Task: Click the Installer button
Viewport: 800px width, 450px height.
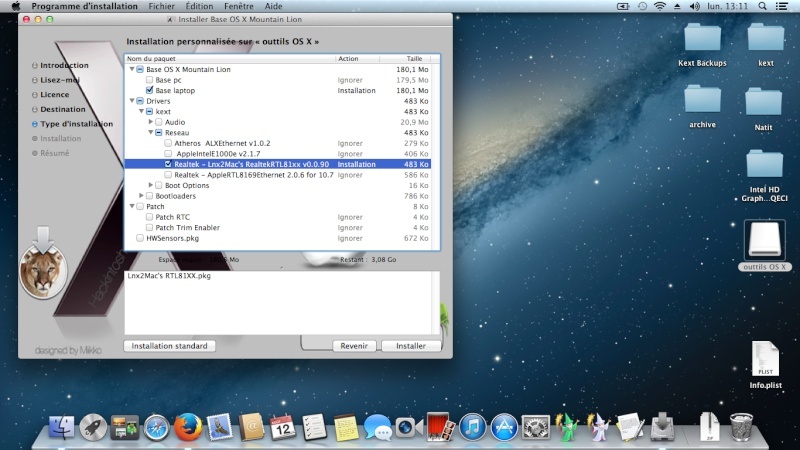Action: coord(411,346)
